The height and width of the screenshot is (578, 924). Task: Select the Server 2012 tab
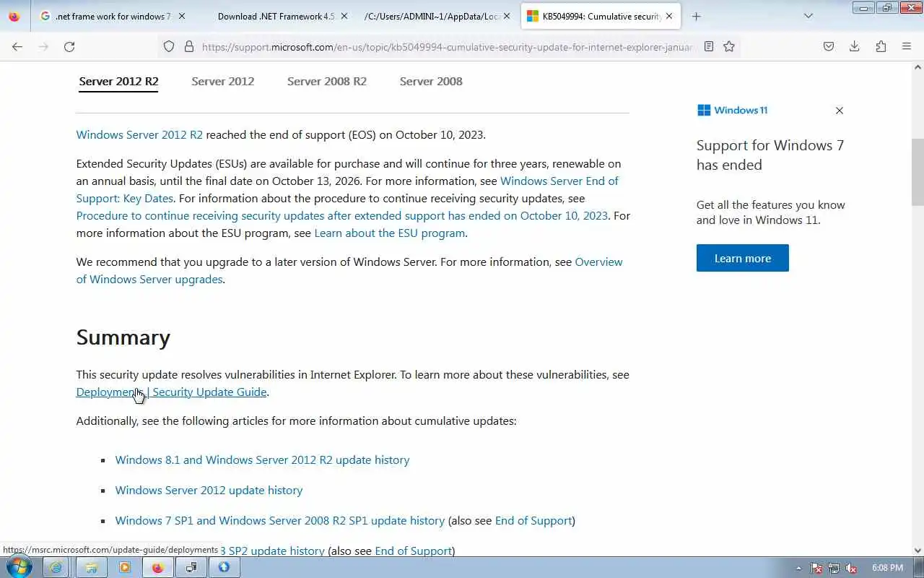pos(222,81)
